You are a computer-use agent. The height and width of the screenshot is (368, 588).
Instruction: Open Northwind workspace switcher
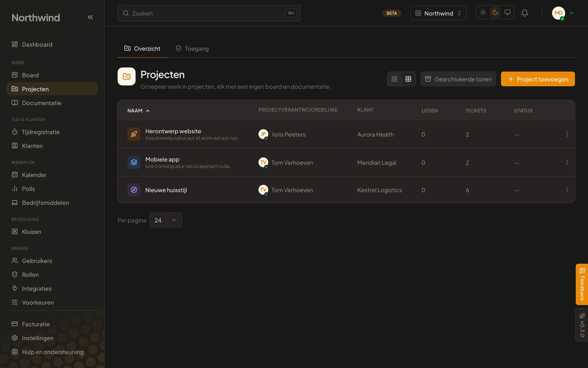[438, 13]
